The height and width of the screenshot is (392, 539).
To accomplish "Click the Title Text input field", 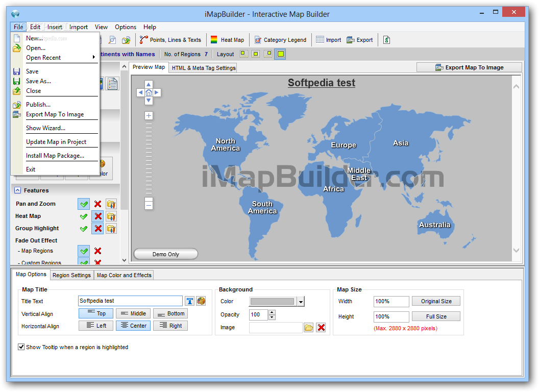I will (x=130, y=301).
